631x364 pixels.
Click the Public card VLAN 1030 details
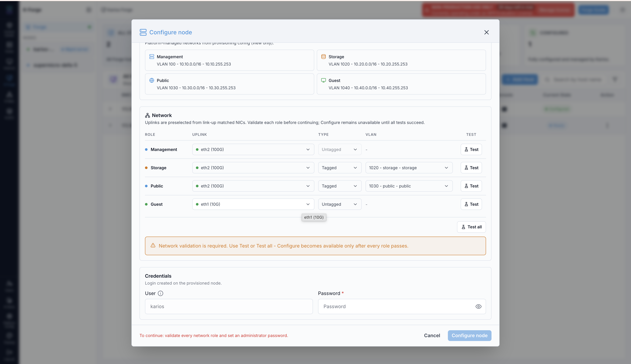coord(196,88)
